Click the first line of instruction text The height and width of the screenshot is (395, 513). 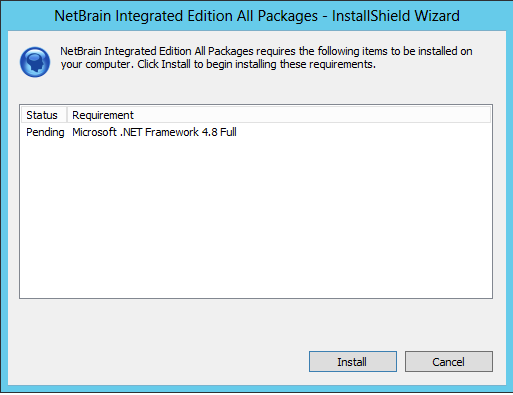266,51
